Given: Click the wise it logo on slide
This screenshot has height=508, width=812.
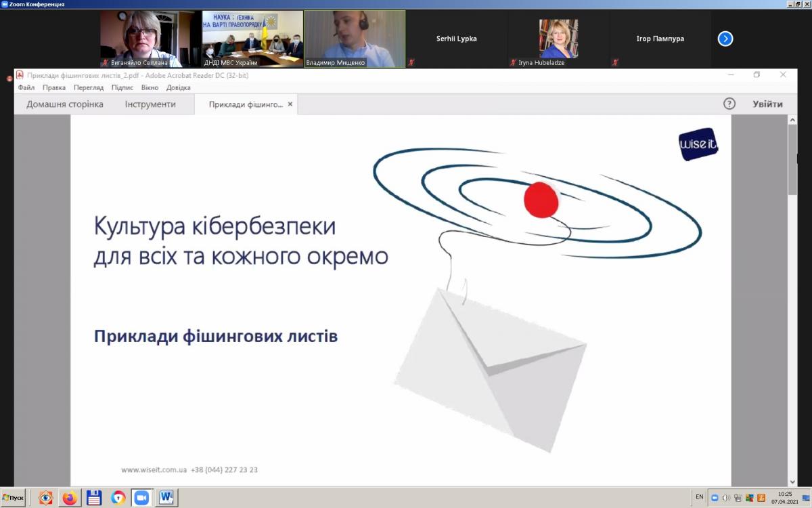Looking at the screenshot, I should [698, 145].
